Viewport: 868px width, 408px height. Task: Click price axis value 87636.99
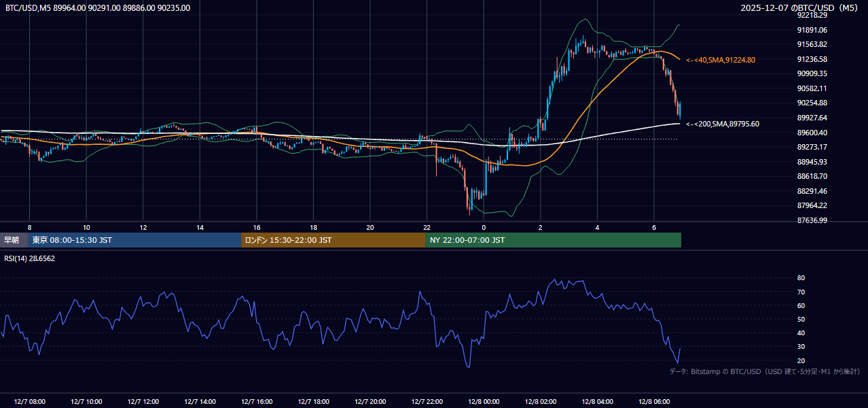[812, 220]
